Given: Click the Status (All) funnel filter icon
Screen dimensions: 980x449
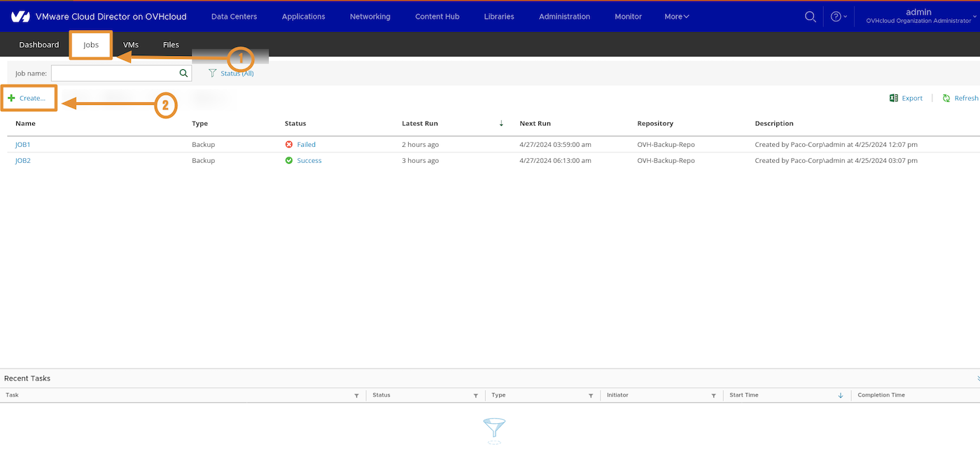Looking at the screenshot, I should (x=212, y=73).
